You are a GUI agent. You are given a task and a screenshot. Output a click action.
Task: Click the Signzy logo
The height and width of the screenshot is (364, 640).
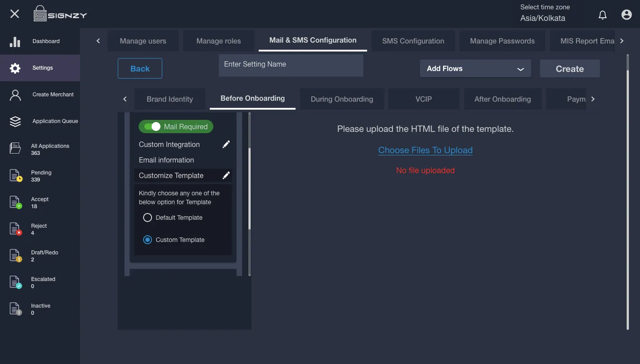(60, 14)
